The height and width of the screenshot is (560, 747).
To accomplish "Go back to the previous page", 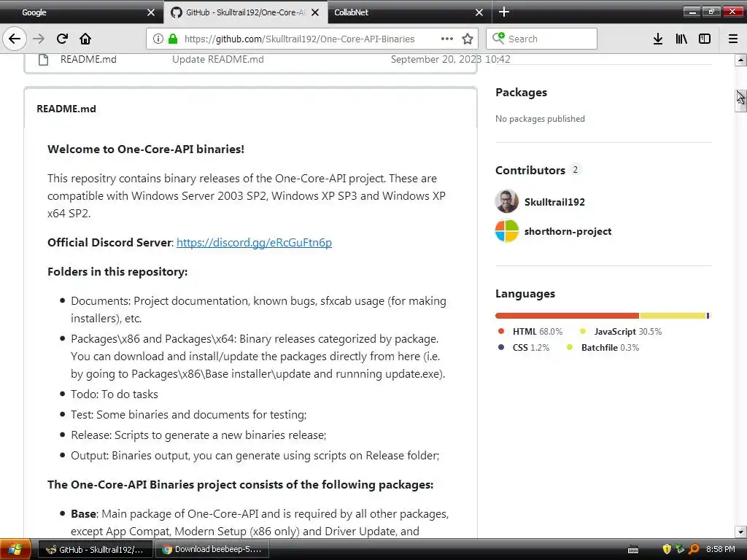I will [x=15, y=39].
